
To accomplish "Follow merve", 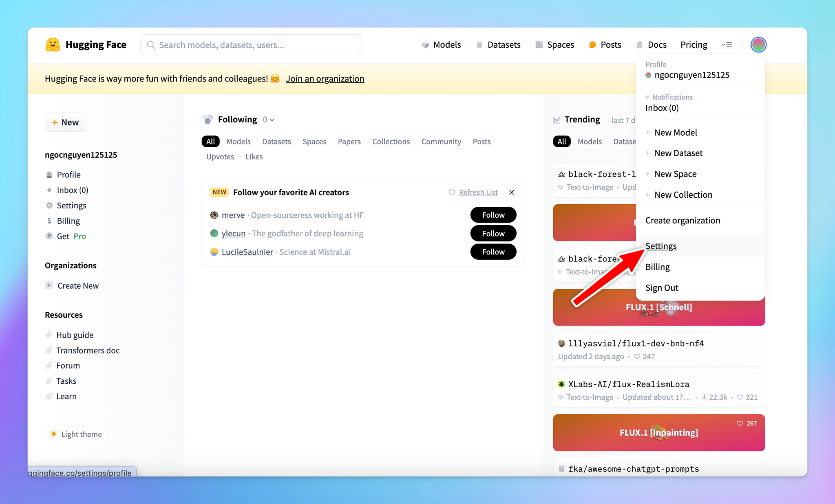I will [493, 215].
